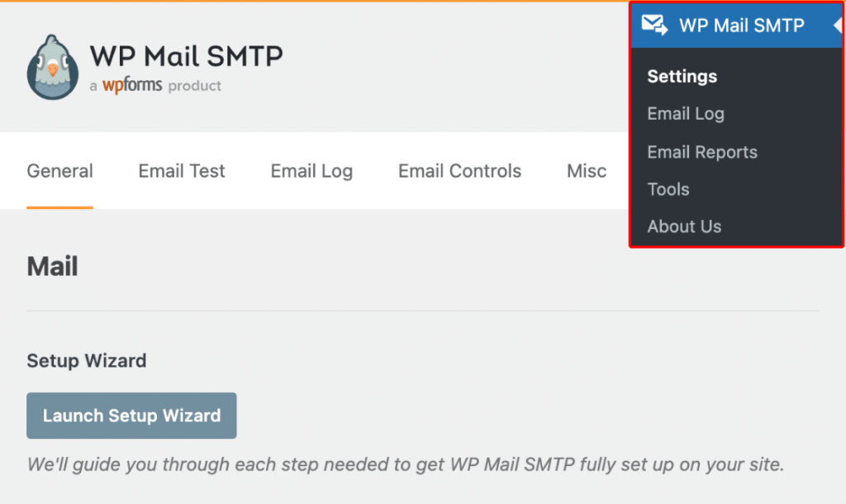The image size is (846, 504).
Task: Select the Email Log tab in the tab bar
Action: coord(311,171)
